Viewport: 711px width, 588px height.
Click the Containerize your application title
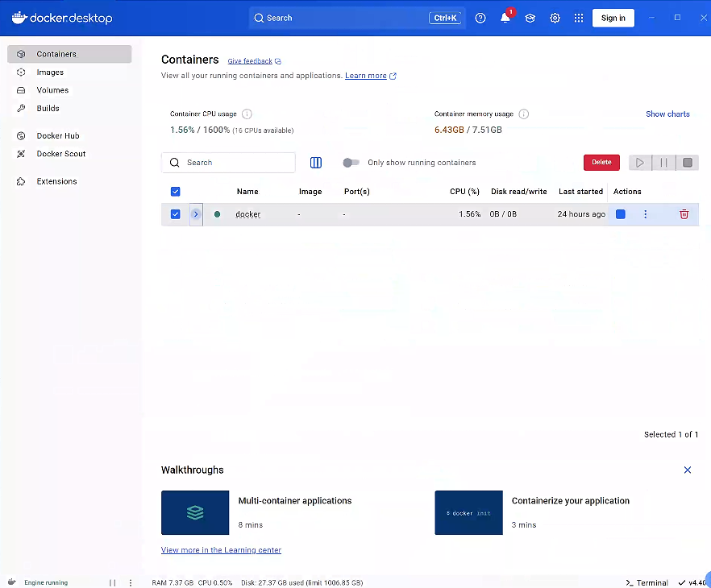pyautogui.click(x=571, y=500)
